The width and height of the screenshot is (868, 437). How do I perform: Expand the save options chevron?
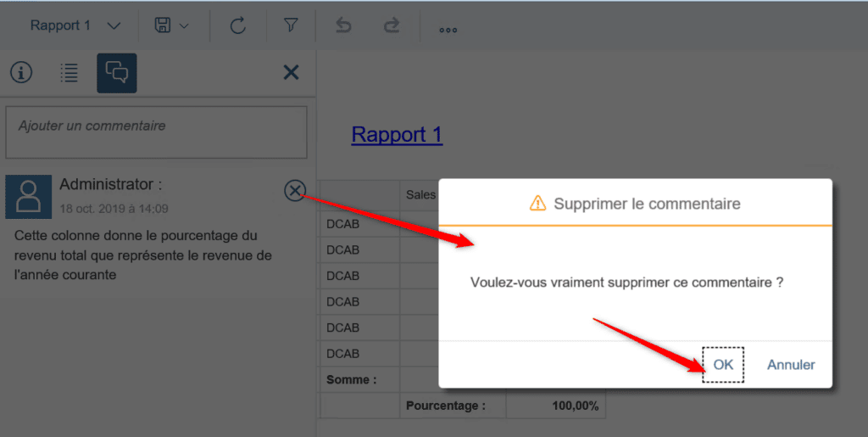pos(184,26)
